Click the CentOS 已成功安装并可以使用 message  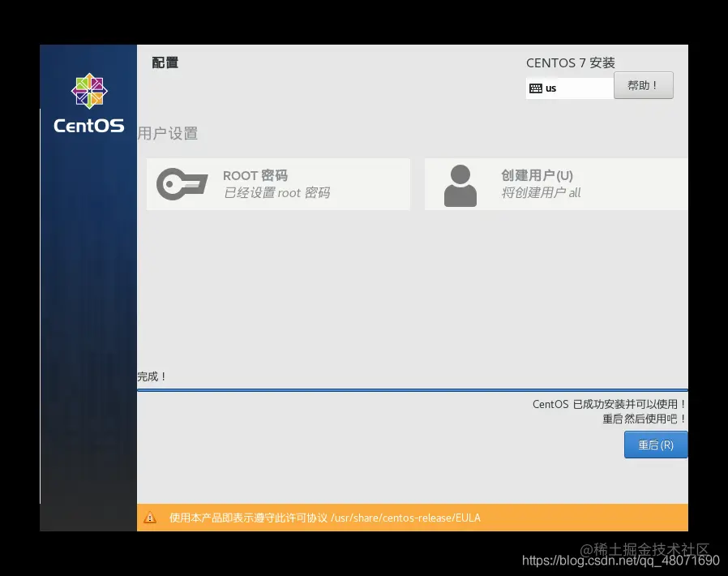[x=609, y=404]
